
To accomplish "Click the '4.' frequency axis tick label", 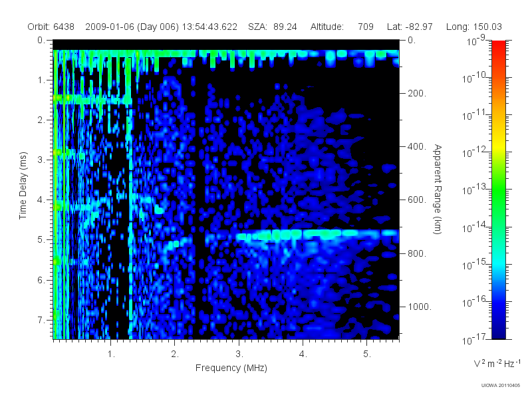I will coord(303,354).
